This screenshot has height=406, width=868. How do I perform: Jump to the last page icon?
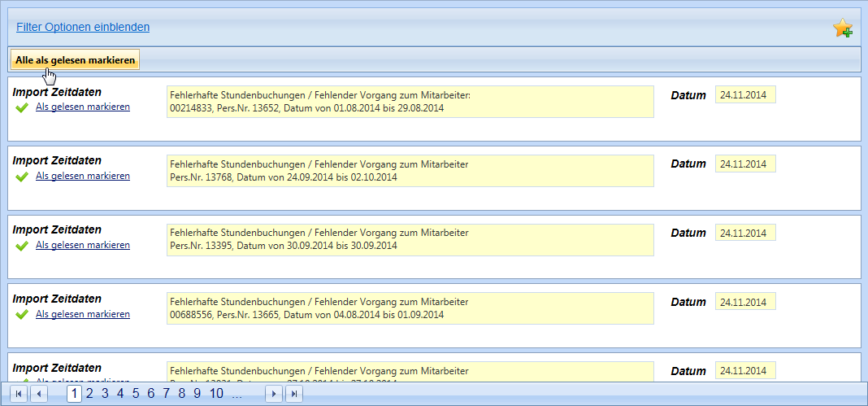click(x=294, y=394)
